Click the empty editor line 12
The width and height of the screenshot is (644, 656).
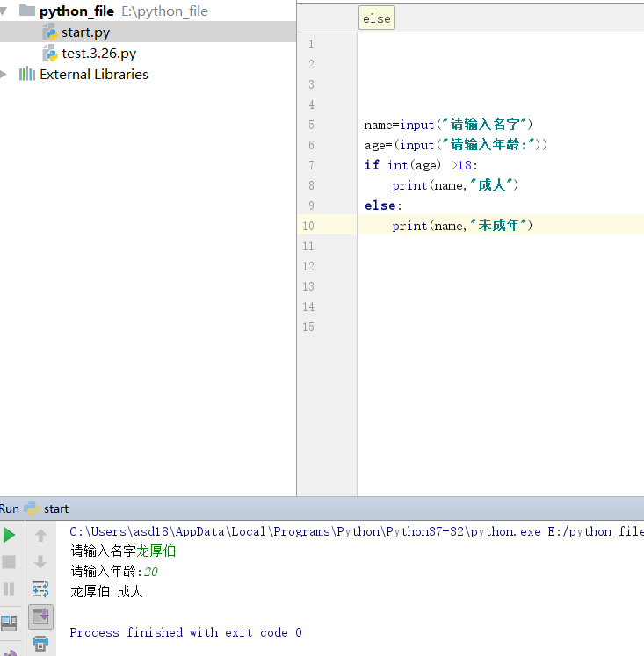pos(501,266)
